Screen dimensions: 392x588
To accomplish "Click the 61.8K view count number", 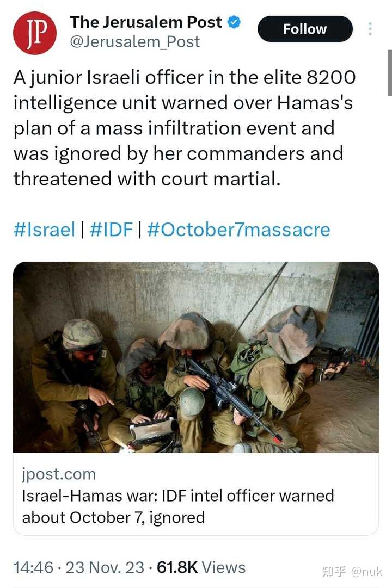I will pos(177,567).
